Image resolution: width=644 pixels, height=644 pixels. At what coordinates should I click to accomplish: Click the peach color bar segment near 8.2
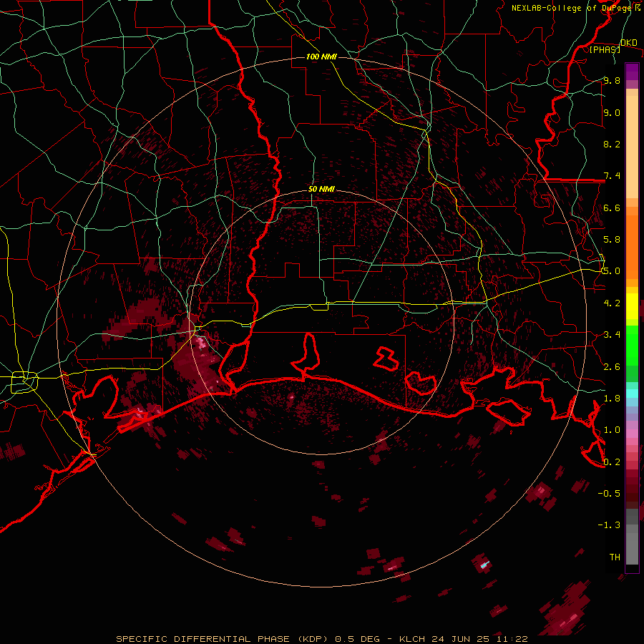632,147
